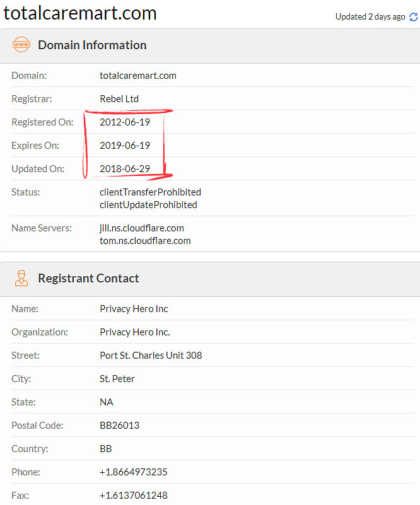Screen dimensions: 420x505
Task: Select state value NA
Action: pos(107,402)
